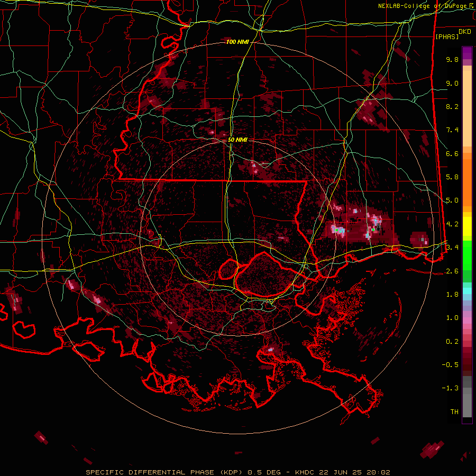This screenshot has width=476, height=476.
Task: Click the 7.4 scale value
Action: [452, 130]
